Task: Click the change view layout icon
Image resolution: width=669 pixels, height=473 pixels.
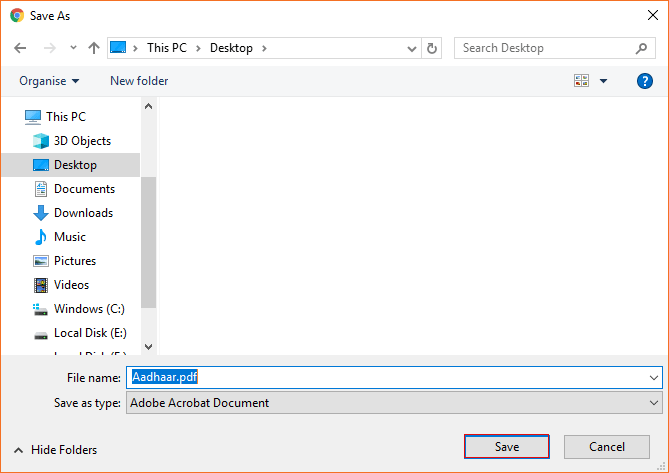Action: 582,81
